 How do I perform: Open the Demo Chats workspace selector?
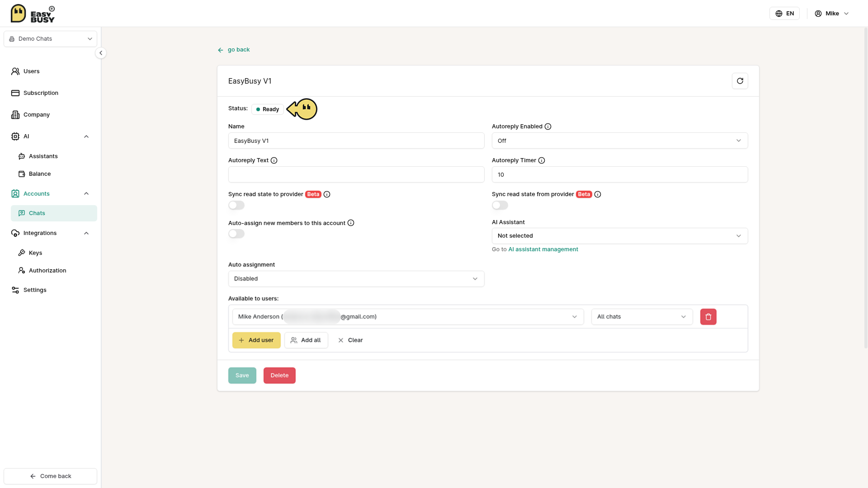[x=50, y=39]
